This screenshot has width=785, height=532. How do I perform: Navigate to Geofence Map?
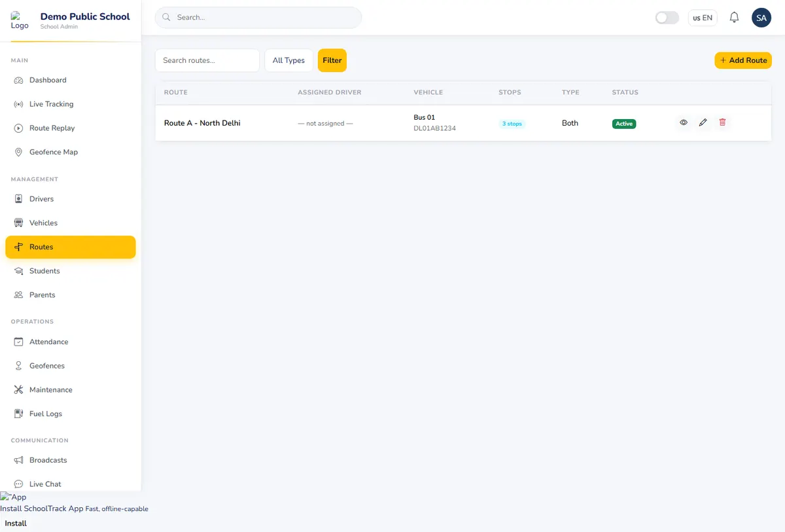tap(71, 152)
